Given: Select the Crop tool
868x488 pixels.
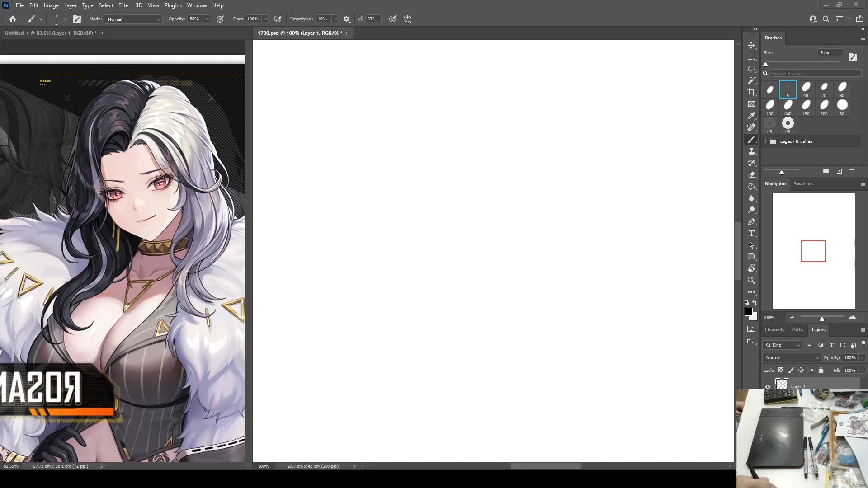Looking at the screenshot, I should 751,92.
